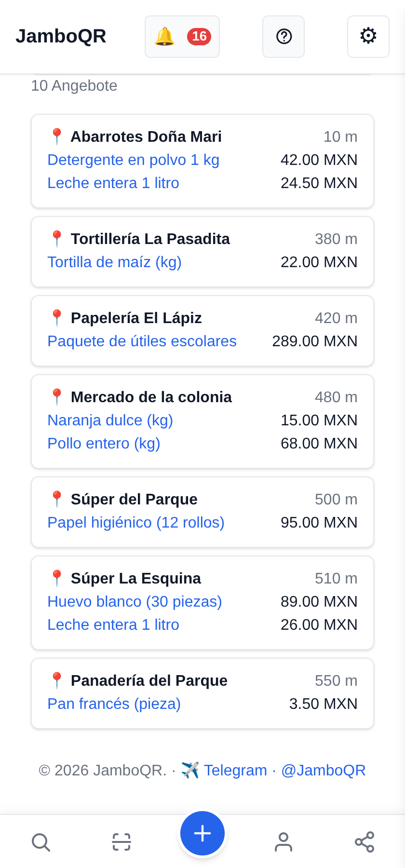The image size is (405, 868).
Task: Click the @JamboQR handle link
Action: pos(324,770)
